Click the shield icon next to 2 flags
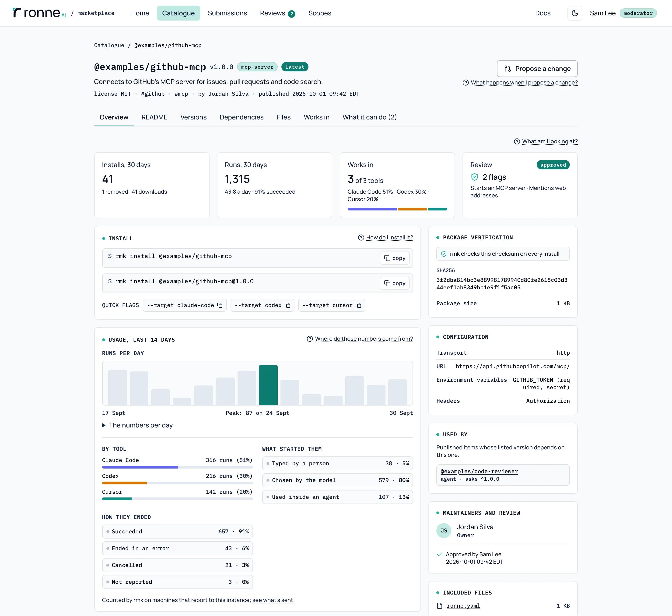The image size is (672, 616). [x=475, y=177]
